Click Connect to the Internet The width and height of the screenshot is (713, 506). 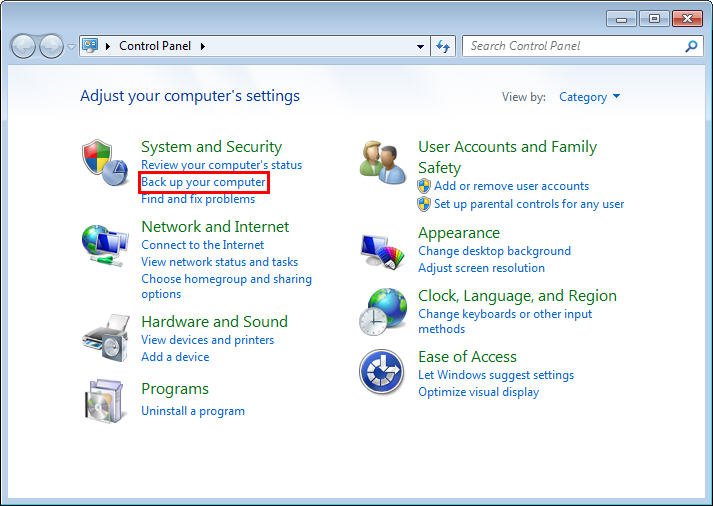pyautogui.click(x=202, y=245)
